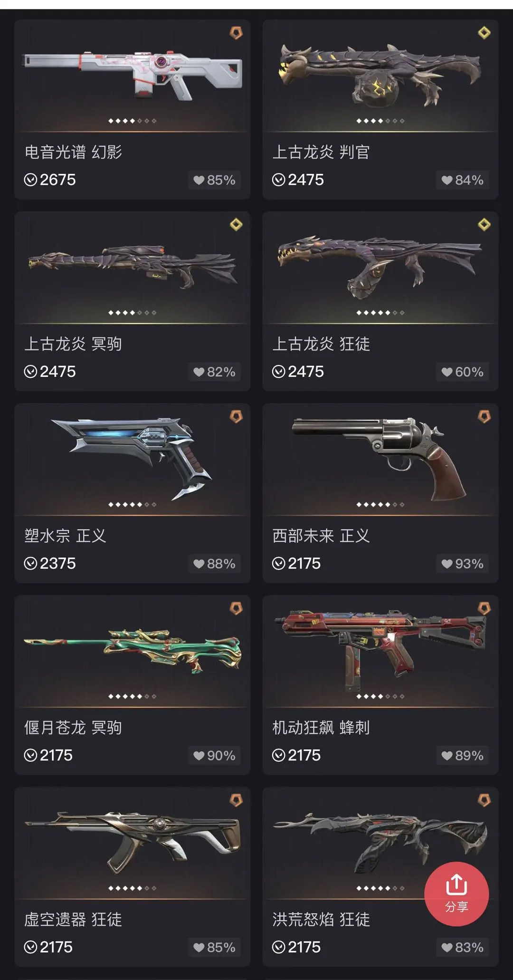Select the 洪荒怒焰 狂徒 skin title
This screenshot has width=513, height=980.
coord(321,919)
